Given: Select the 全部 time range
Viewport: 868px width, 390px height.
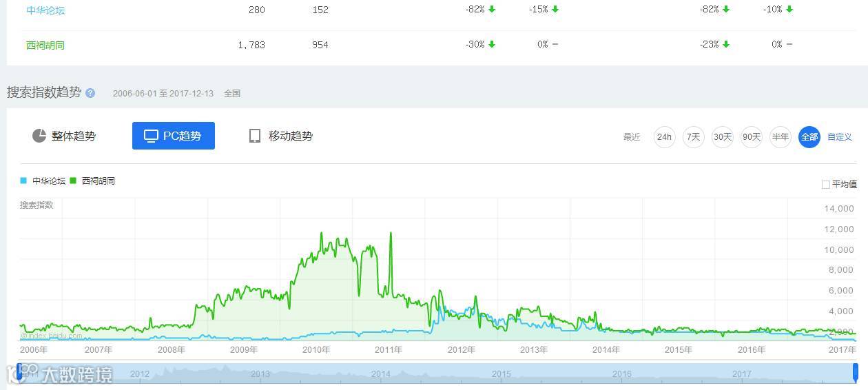Looking at the screenshot, I should pos(809,137).
